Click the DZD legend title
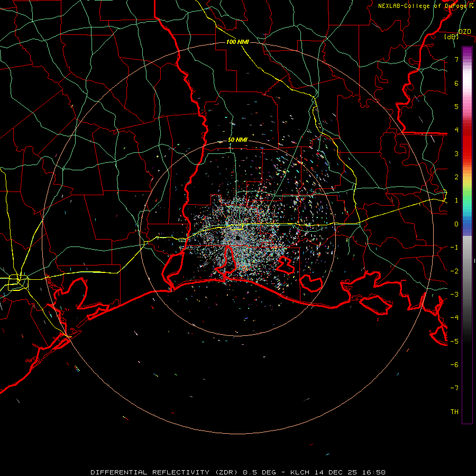 coord(464,31)
